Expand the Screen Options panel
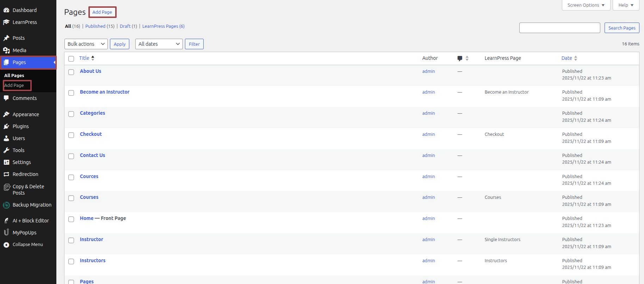The height and width of the screenshot is (284, 644). tap(586, 5)
